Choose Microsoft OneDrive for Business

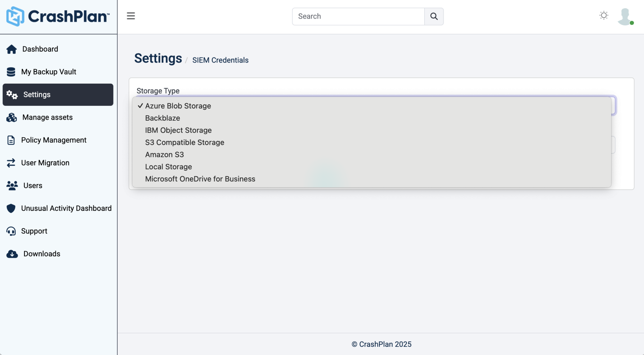pyautogui.click(x=372, y=179)
